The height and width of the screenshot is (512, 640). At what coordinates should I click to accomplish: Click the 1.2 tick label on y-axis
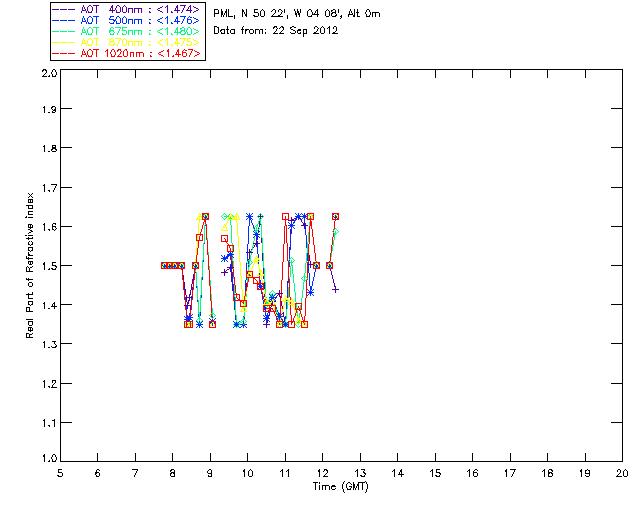click(48, 382)
